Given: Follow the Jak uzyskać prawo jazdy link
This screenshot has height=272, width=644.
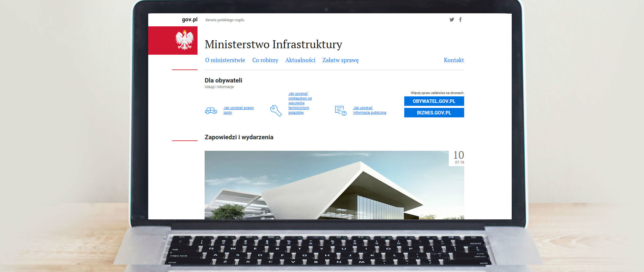Looking at the screenshot, I should (238, 110).
